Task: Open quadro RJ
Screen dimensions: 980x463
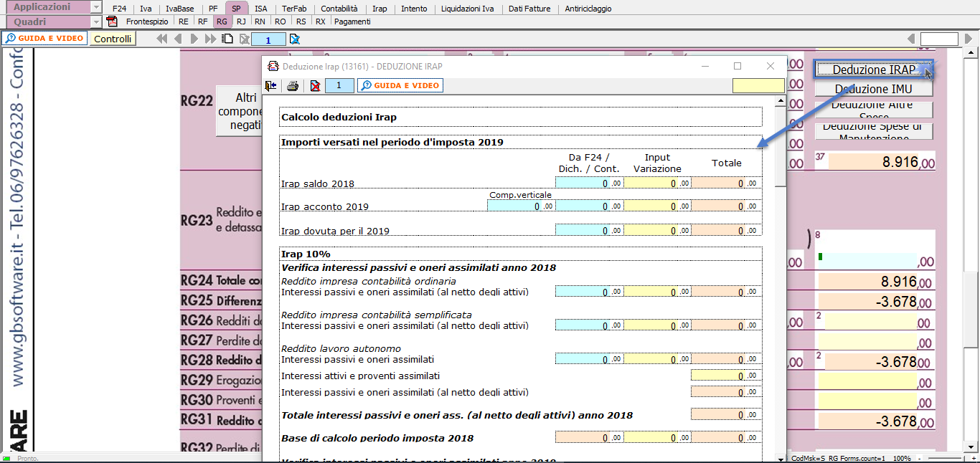Action: point(241,22)
